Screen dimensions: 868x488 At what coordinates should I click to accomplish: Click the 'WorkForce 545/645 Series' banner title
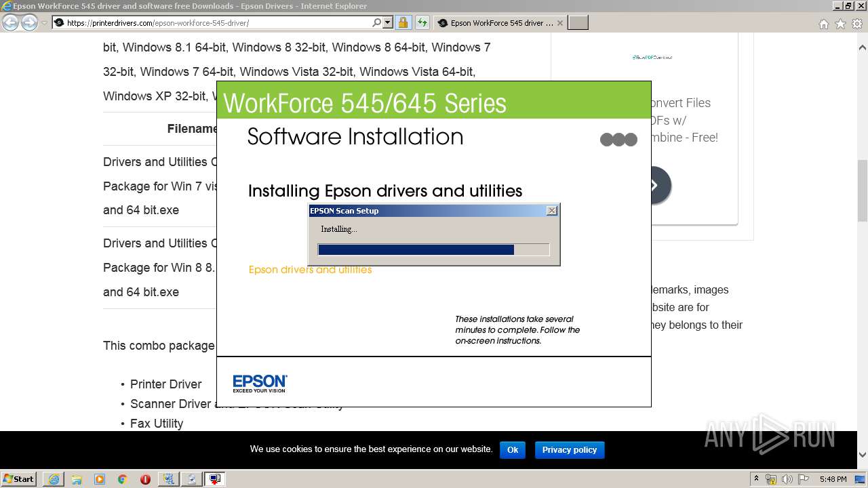tap(365, 104)
